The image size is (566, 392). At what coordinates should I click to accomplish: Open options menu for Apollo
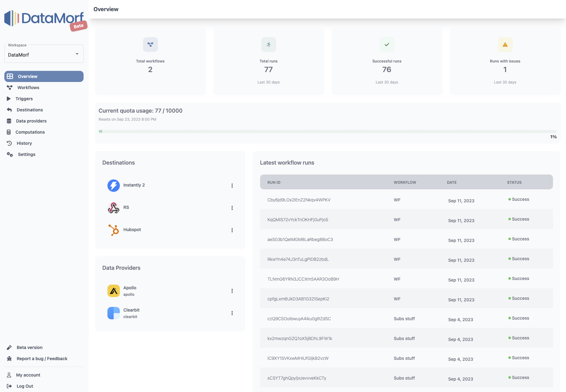coord(232,291)
